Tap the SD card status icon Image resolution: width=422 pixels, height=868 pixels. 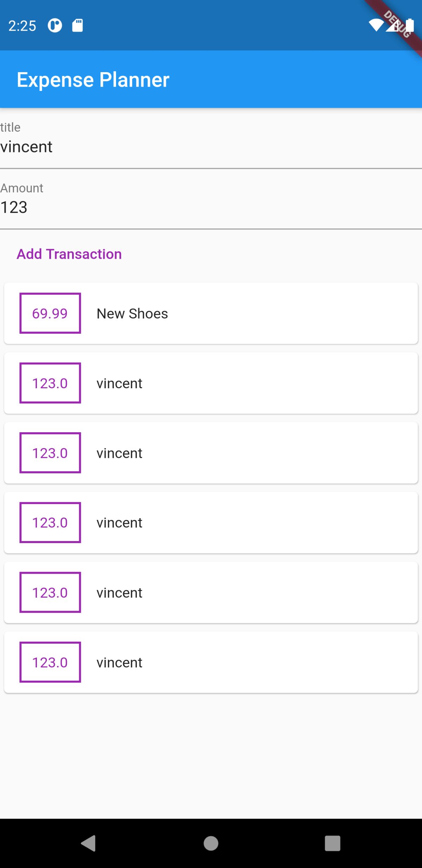[77, 25]
